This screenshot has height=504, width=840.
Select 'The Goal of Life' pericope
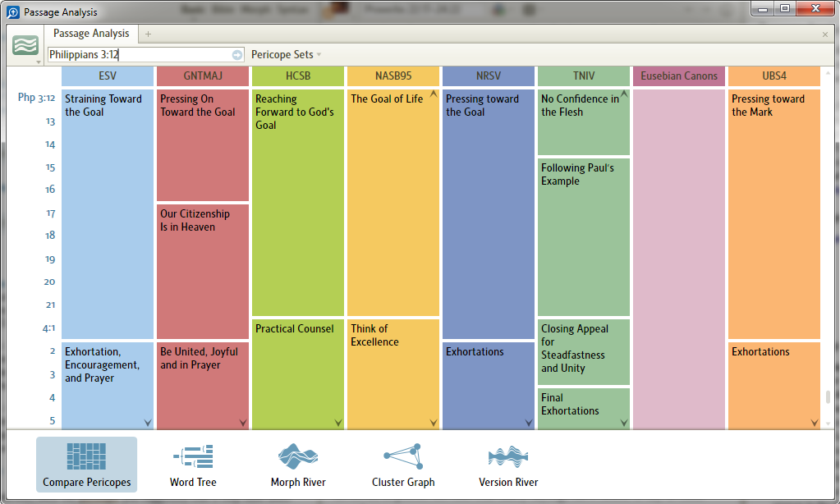(x=393, y=203)
